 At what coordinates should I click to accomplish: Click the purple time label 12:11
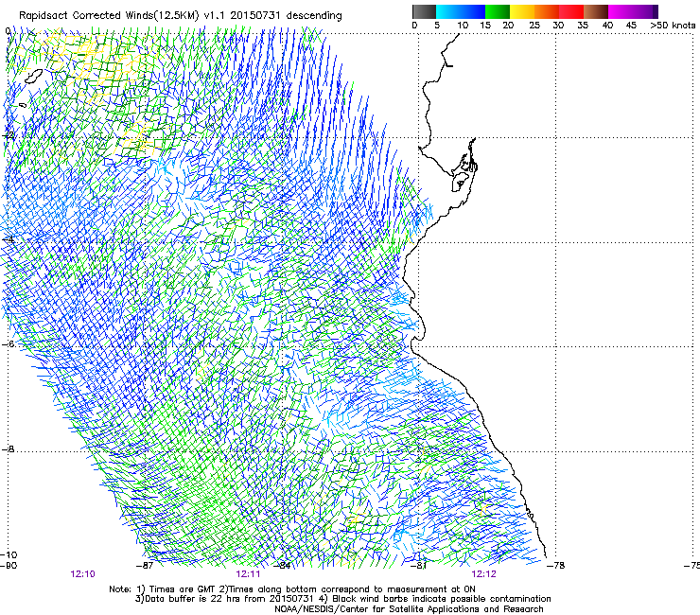[x=248, y=574]
